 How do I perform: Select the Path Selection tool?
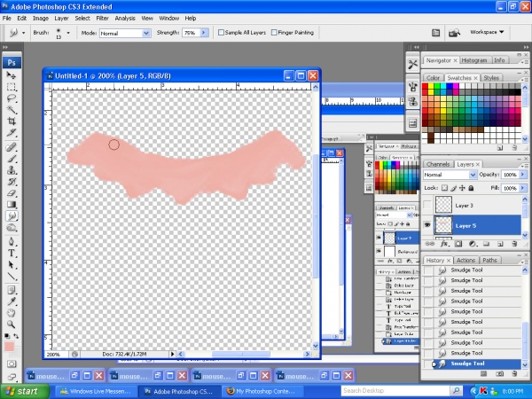12,264
